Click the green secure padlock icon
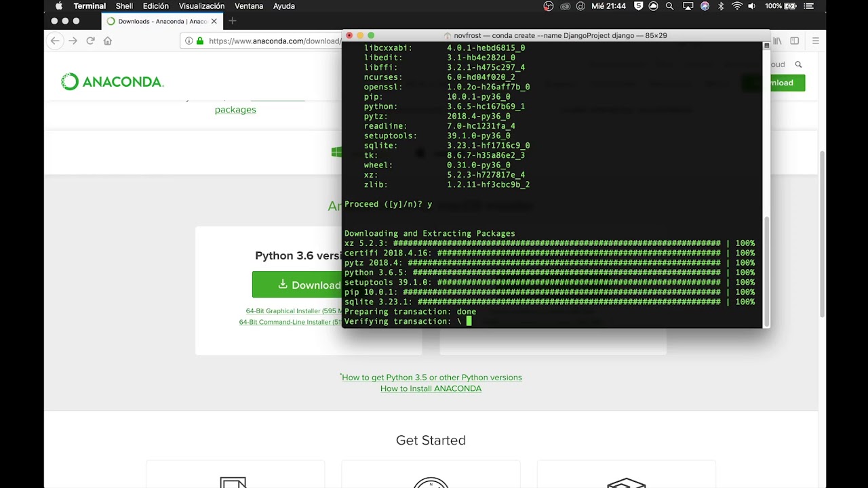Image resolution: width=868 pixels, height=488 pixels. 200,41
